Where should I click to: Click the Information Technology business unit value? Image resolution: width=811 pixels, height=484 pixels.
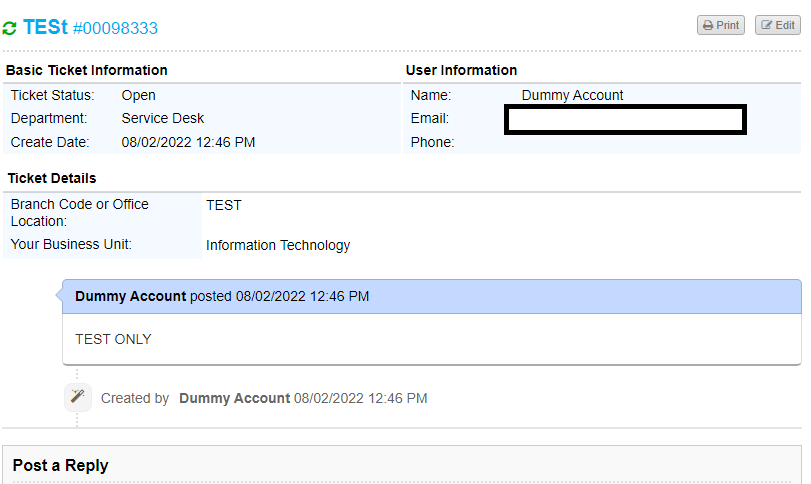tap(278, 245)
